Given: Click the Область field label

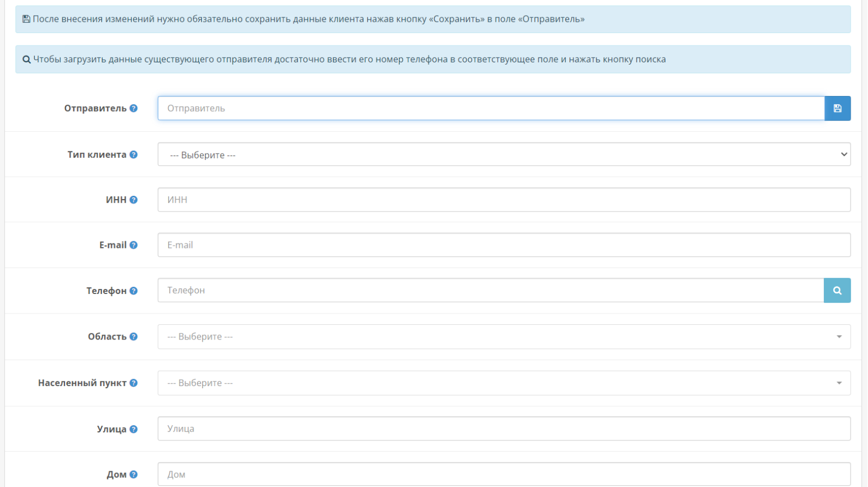Looking at the screenshot, I should tap(107, 336).
